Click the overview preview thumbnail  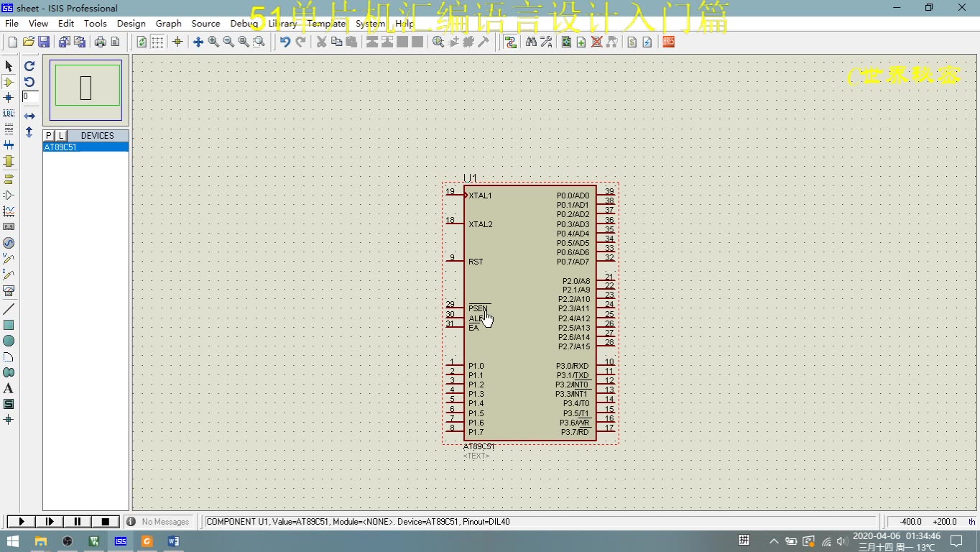(x=86, y=90)
